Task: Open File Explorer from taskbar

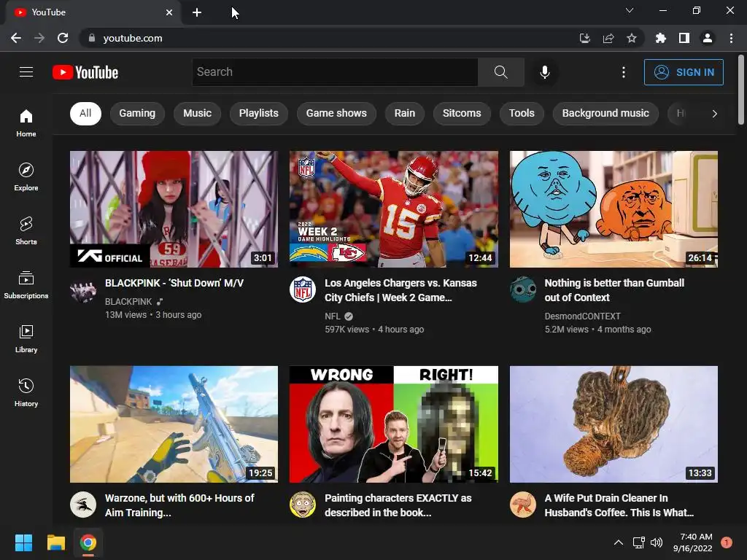Action: coord(55,542)
